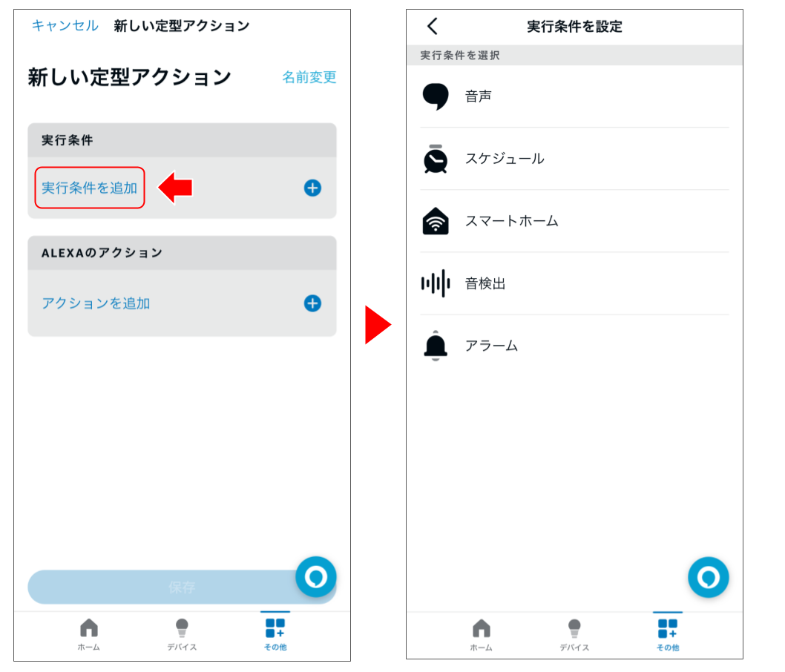The image size is (785, 672).
Task: Open the Alexa voice assistant blue button
Action: [x=709, y=577]
